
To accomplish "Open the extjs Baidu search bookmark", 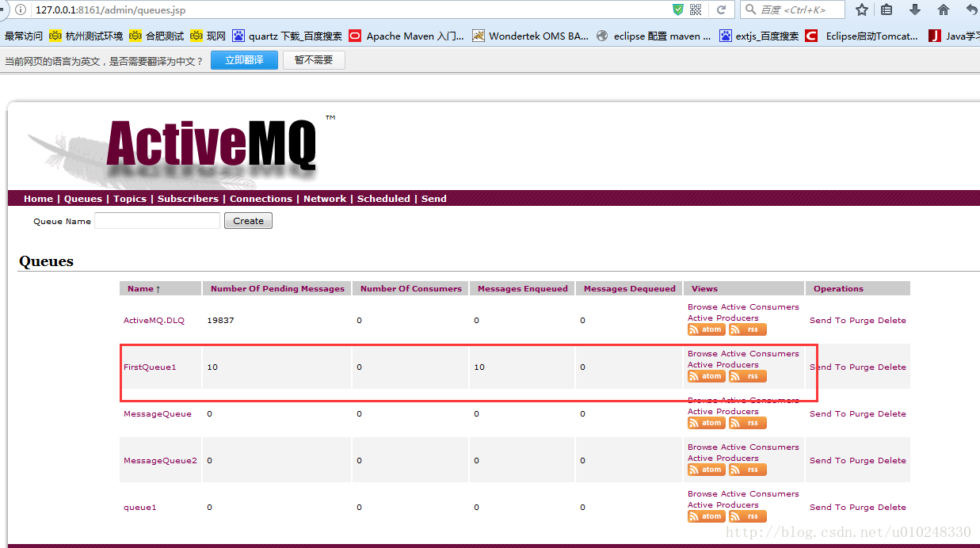I will [759, 36].
